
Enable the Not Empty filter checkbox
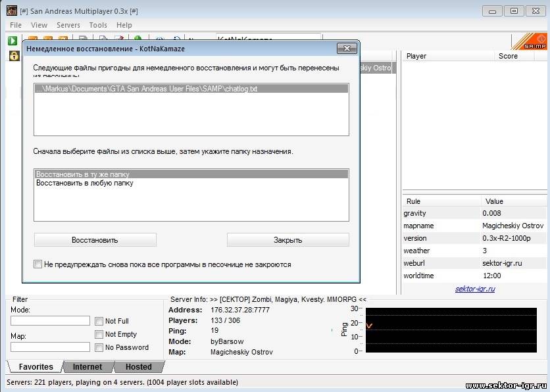(x=99, y=335)
